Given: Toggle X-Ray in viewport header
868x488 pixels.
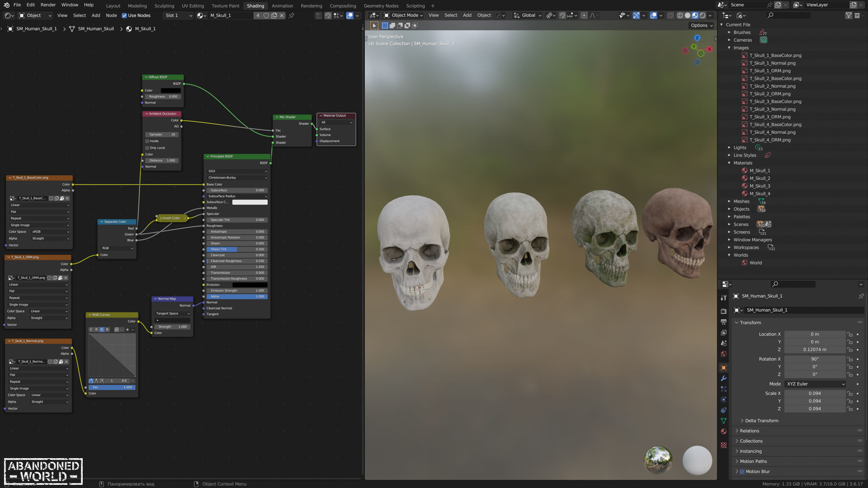Looking at the screenshot, I should 670,15.
